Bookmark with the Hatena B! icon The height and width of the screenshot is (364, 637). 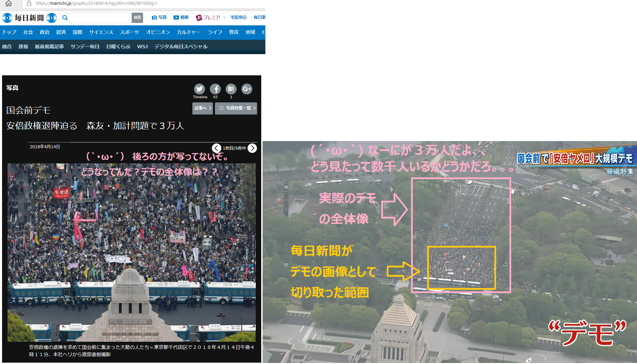click(x=231, y=89)
